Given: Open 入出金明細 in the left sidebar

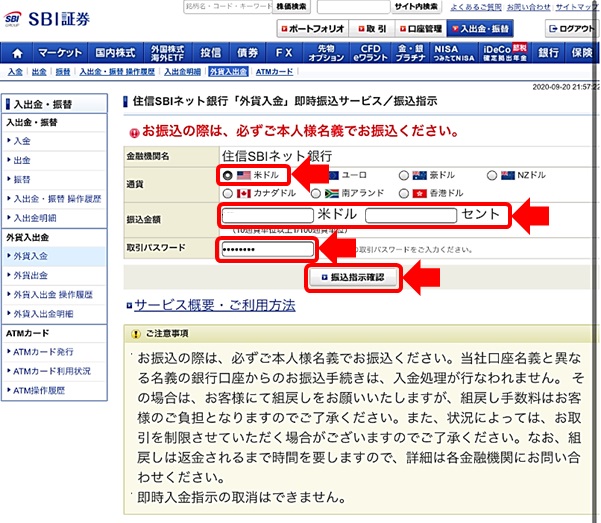Looking at the screenshot, I should coord(35,218).
